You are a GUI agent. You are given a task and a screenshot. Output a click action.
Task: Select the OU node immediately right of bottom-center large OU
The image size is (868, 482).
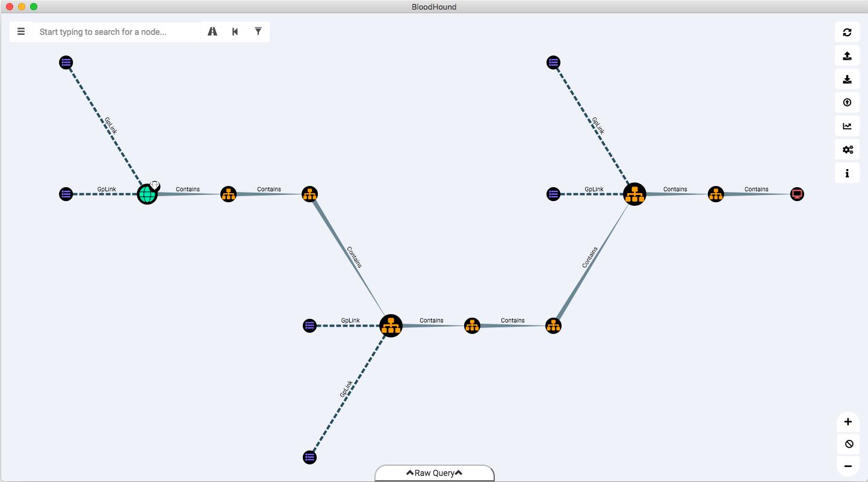[x=472, y=326]
